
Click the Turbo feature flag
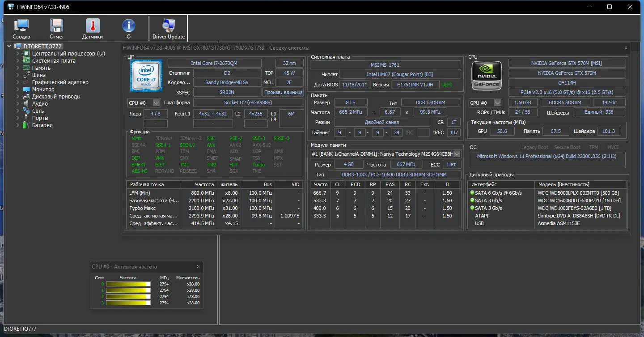point(258,165)
